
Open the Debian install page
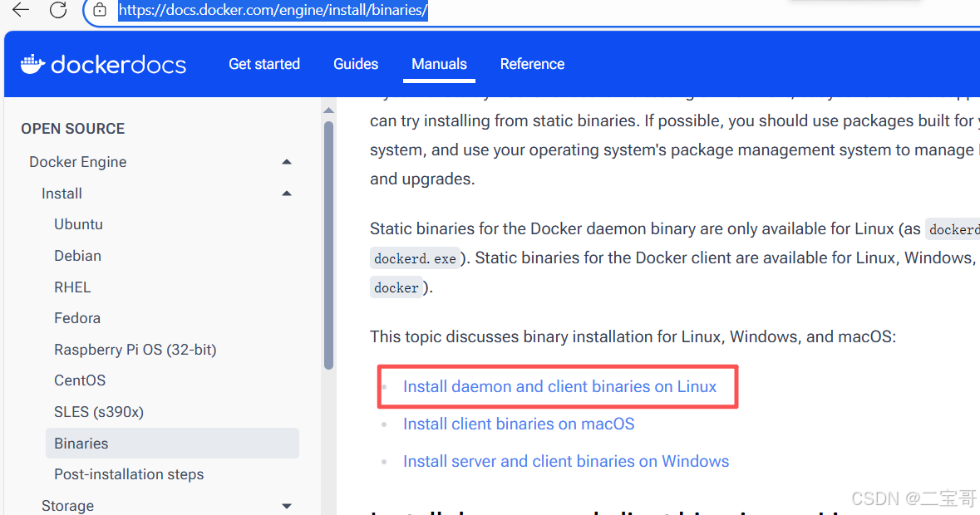77,256
